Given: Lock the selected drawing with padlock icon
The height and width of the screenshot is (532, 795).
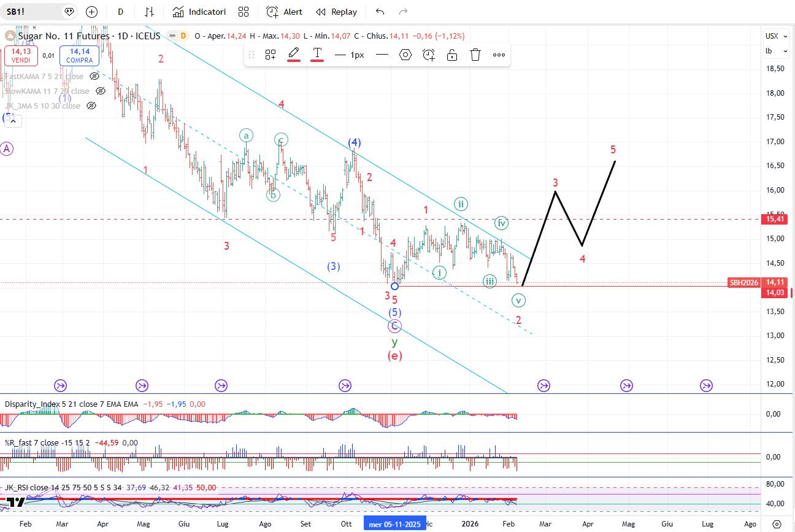Looking at the screenshot, I should 452,55.
